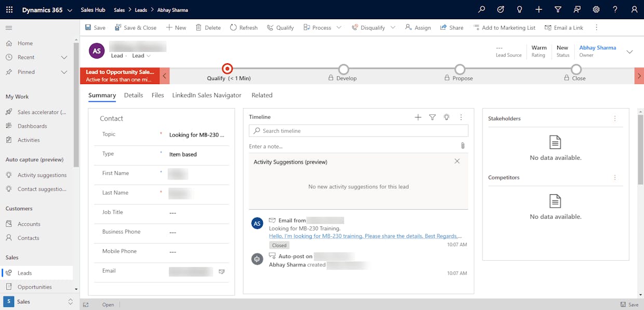
Task: Expand Dynamics 365 app switcher chevron
Action: [x=70, y=10]
